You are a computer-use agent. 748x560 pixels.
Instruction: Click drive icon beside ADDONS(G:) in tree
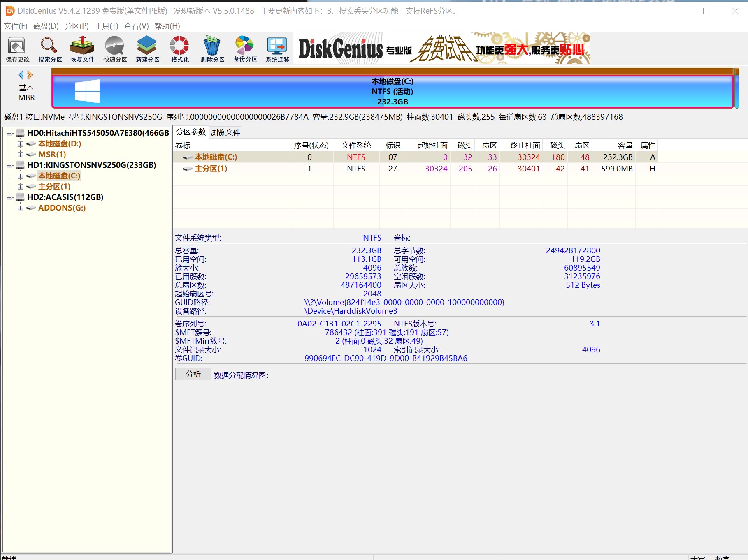[31, 208]
